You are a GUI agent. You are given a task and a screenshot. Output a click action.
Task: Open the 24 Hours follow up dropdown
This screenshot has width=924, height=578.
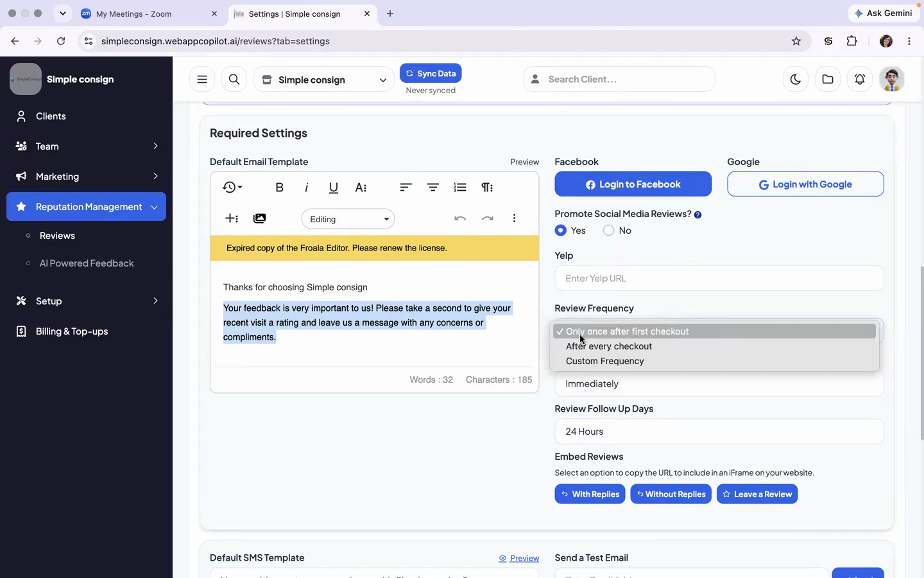point(719,432)
